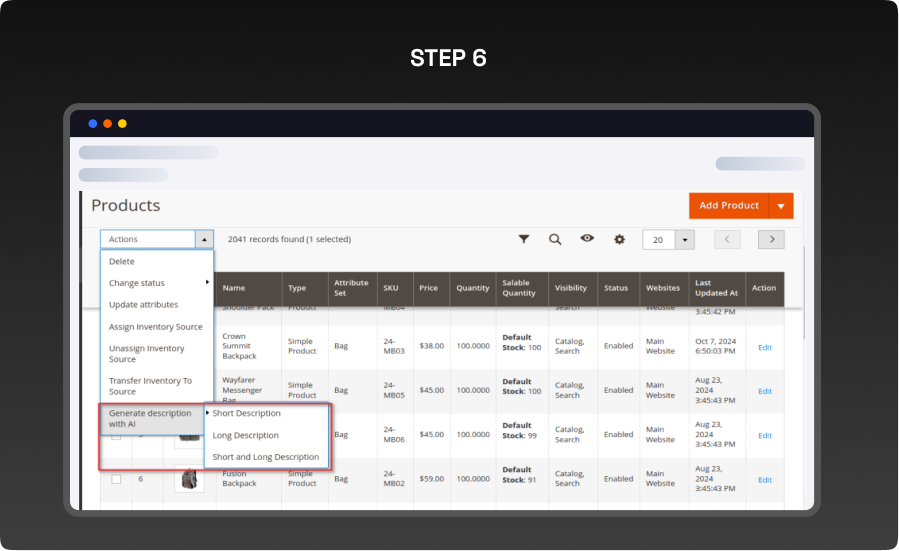Open the gear icon columns settings
Screen dimensions: 899x551
tap(619, 239)
